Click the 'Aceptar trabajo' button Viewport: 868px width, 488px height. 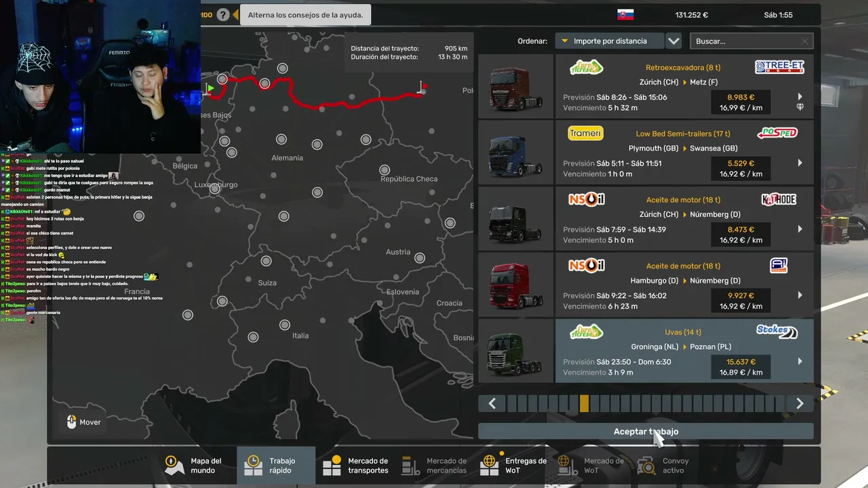click(x=646, y=432)
